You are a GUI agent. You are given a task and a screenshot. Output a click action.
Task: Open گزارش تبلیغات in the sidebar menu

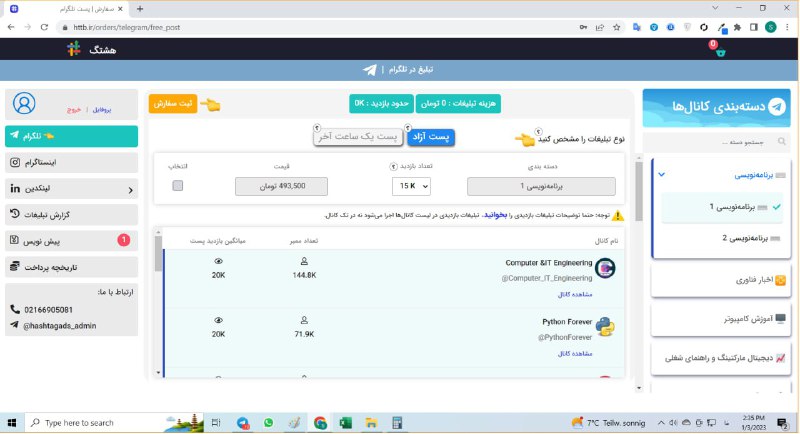[x=71, y=215]
